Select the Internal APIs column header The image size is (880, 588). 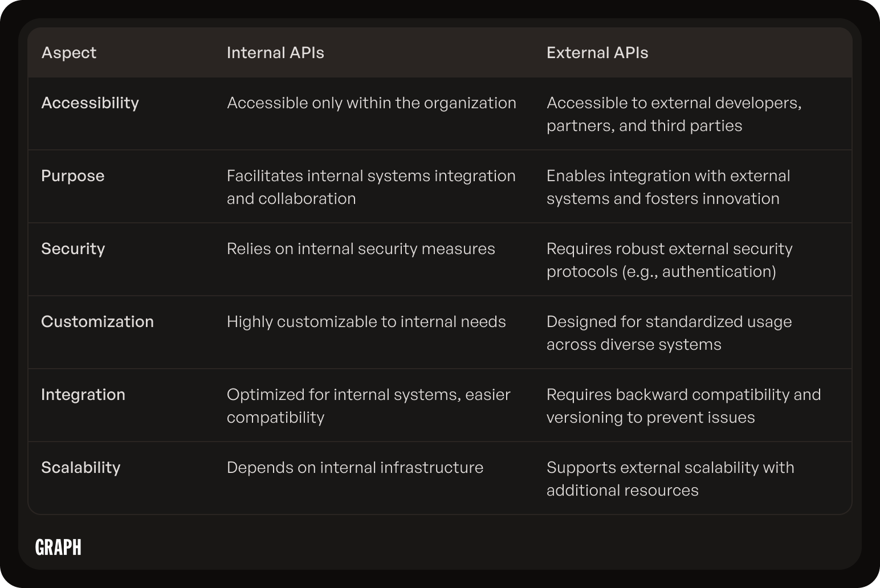point(275,52)
